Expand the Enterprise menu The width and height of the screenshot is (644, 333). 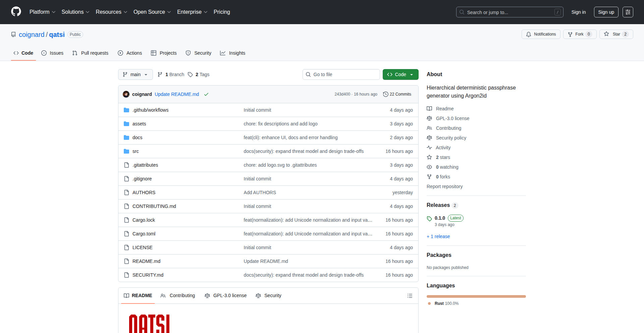(193, 12)
